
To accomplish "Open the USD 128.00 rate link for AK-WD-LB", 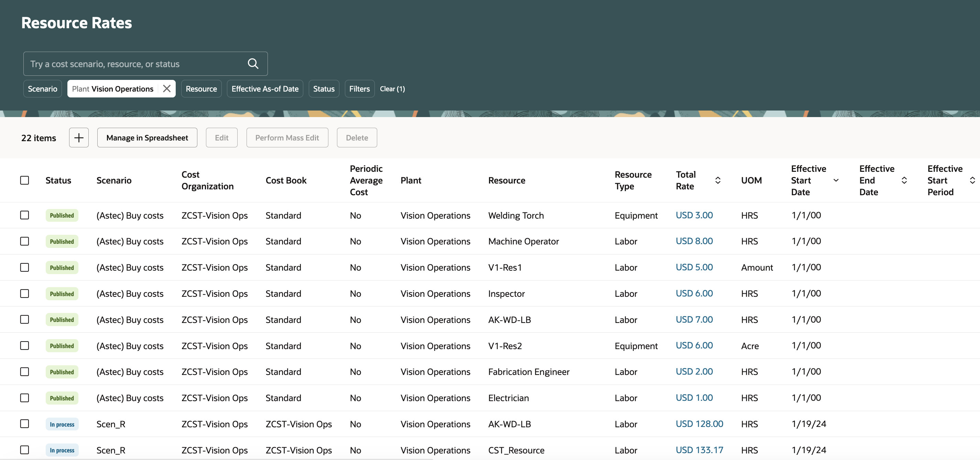I will point(699,424).
